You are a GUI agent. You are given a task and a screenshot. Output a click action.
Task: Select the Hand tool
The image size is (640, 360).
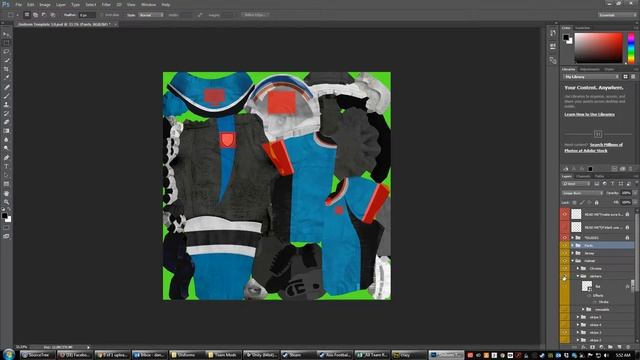6,193
